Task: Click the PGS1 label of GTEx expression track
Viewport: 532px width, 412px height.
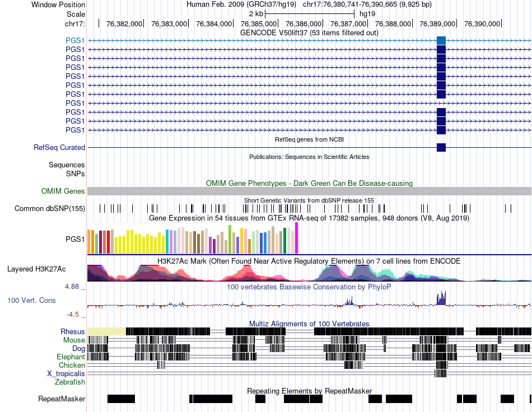Action: (75, 240)
